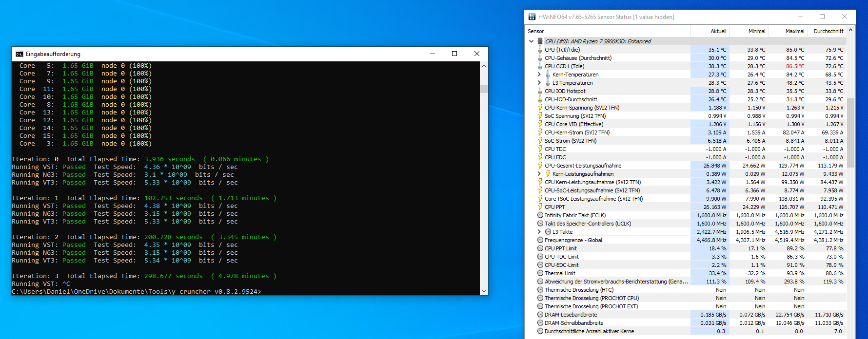
Task: Click thermometer icon of CPU (Tctl/Tdie)
Action: click(x=540, y=50)
